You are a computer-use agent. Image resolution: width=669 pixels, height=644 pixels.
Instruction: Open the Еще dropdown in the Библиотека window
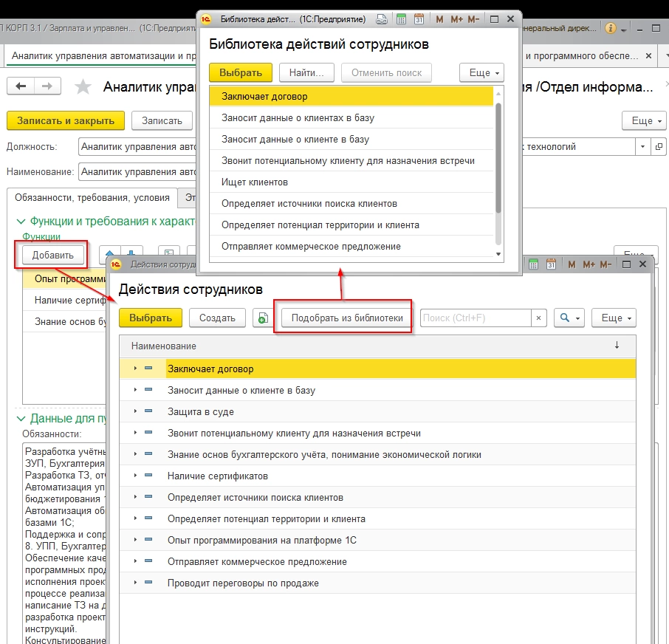(x=481, y=72)
